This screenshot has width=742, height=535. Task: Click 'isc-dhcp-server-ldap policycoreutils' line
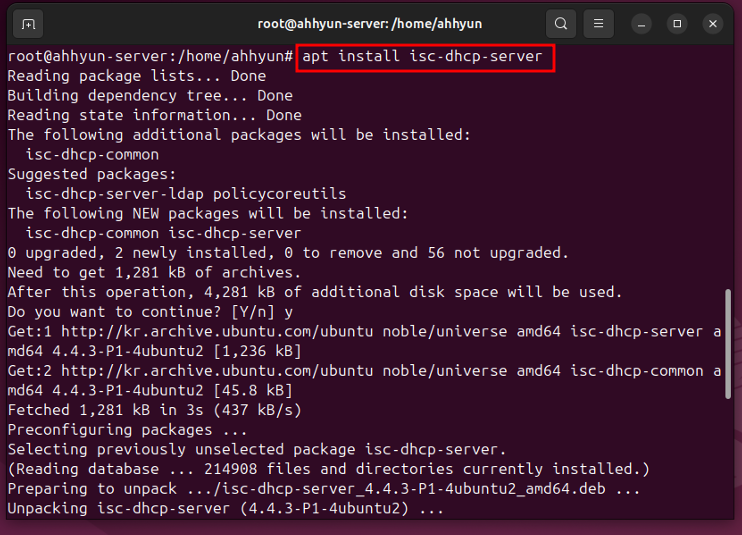coord(186,194)
